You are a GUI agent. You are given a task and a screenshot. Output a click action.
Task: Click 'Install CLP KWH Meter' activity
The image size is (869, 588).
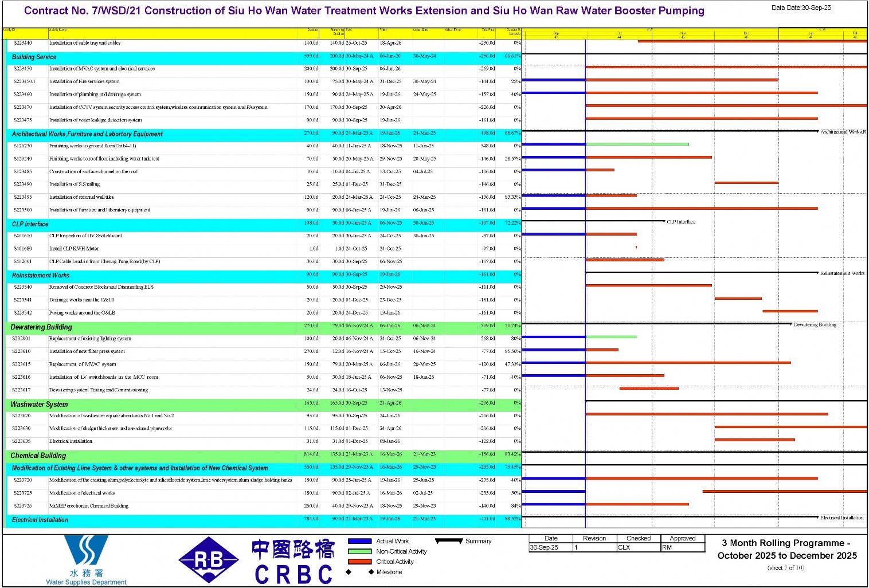pyautogui.click(x=74, y=249)
